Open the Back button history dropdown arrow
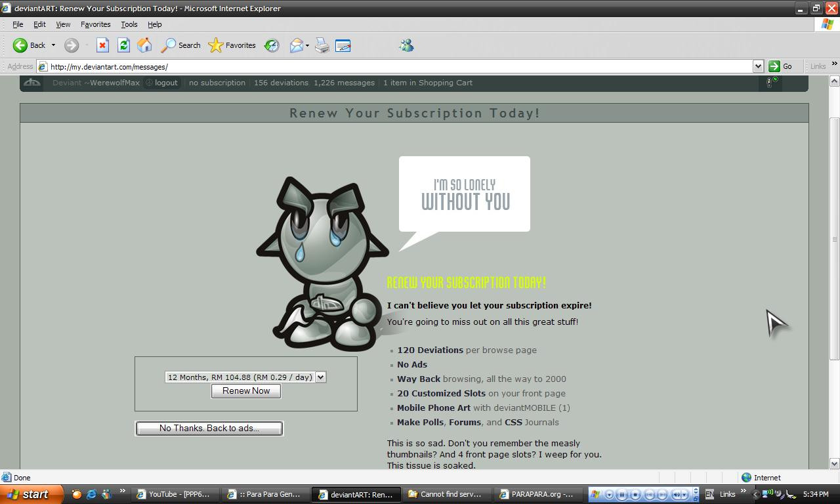 click(53, 45)
